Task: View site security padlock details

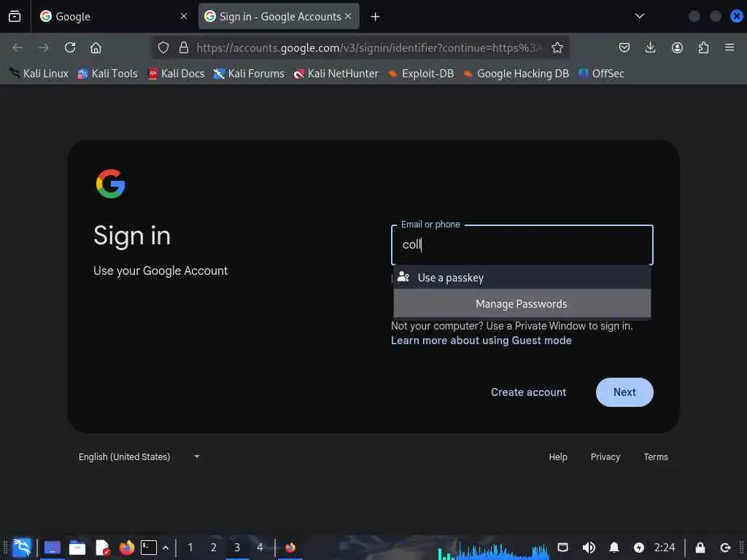Action: click(x=183, y=47)
